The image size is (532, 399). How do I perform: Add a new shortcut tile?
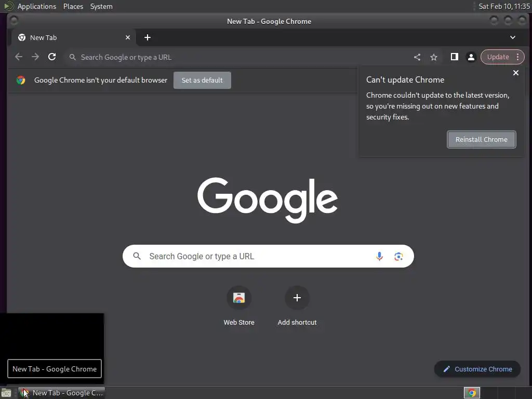(297, 306)
